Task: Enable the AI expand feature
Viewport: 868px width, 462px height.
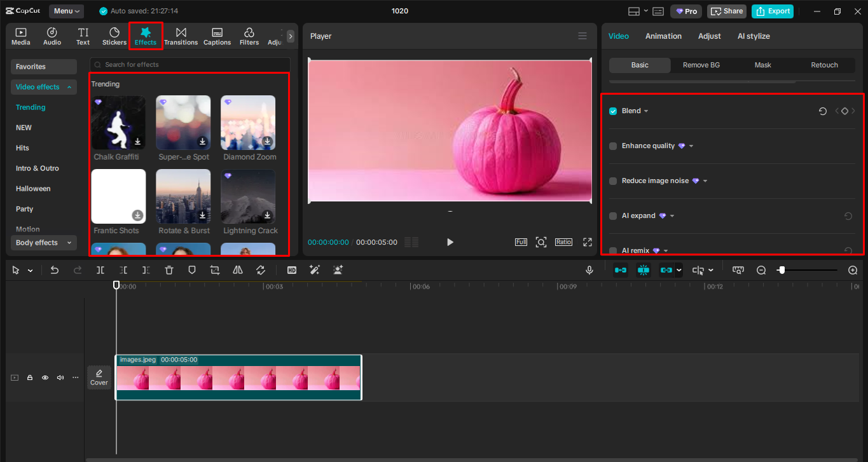Action: 612,215
